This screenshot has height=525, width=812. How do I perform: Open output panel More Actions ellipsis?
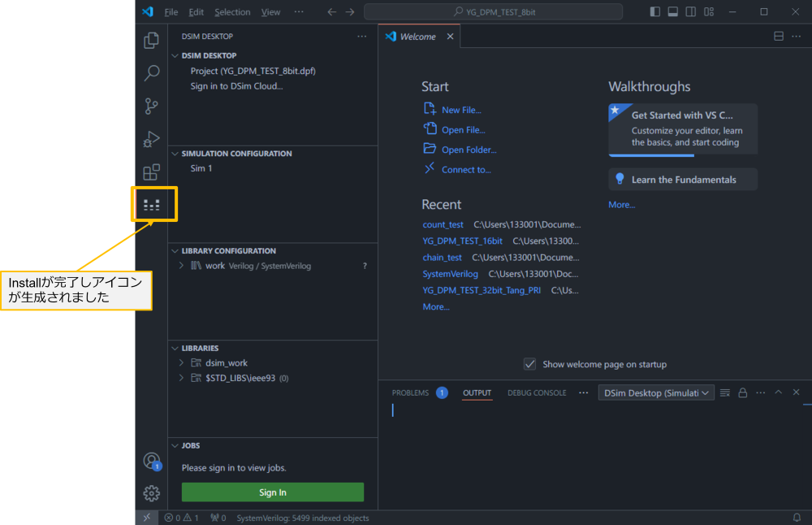pos(761,393)
